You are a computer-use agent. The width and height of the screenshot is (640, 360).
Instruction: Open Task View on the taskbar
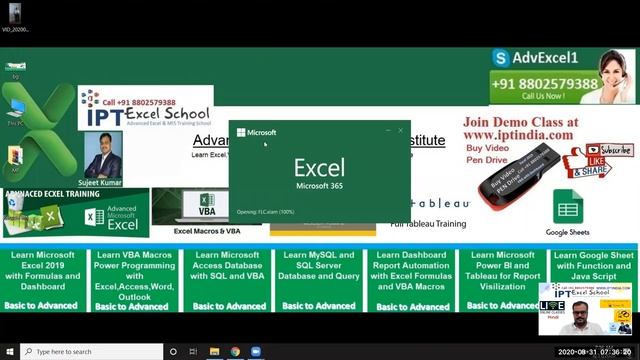coord(193,351)
